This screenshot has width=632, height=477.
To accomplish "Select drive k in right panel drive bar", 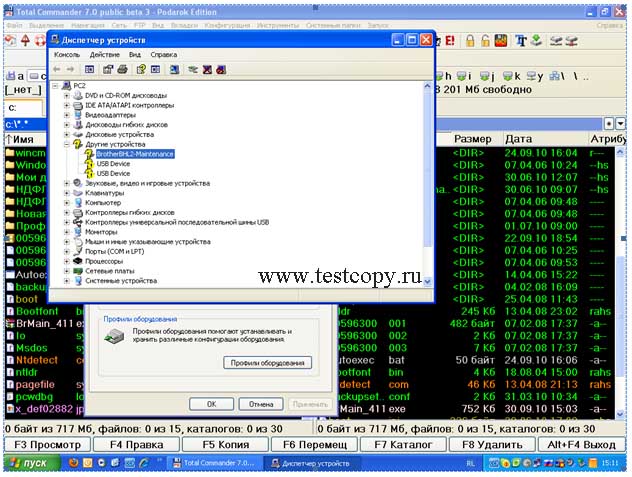I will point(512,76).
